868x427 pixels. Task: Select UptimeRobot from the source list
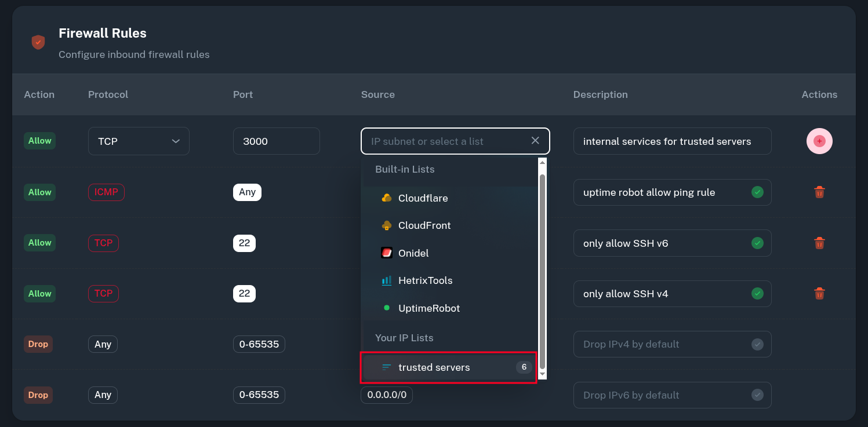click(x=428, y=308)
